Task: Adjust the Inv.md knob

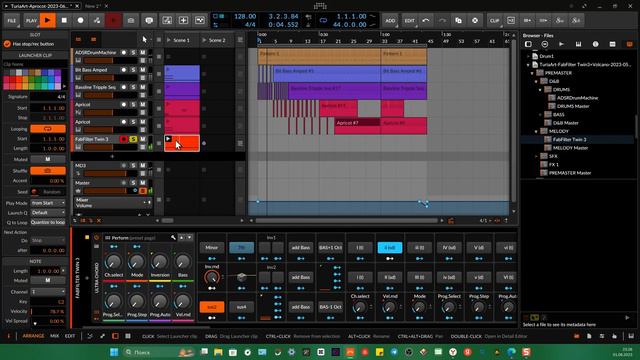Action: click(211, 278)
